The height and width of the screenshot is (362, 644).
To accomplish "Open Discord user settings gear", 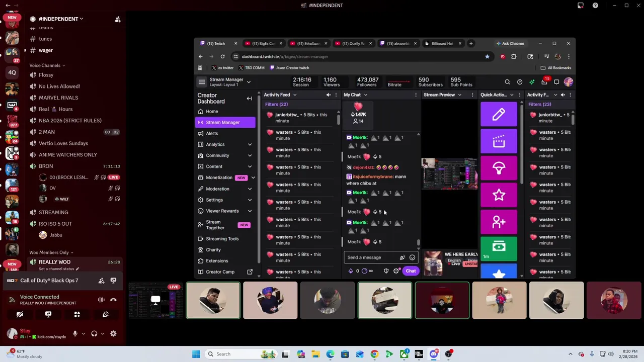I will click(x=113, y=333).
